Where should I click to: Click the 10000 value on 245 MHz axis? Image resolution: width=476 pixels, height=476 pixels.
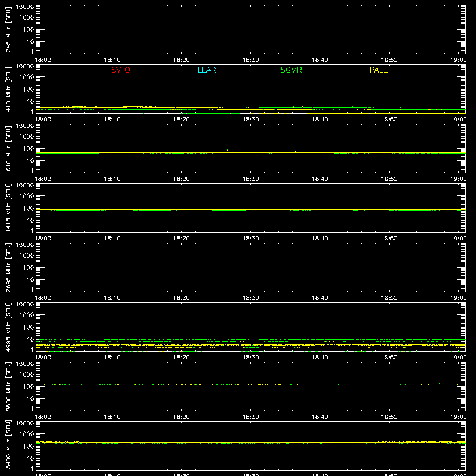tap(25, 7)
